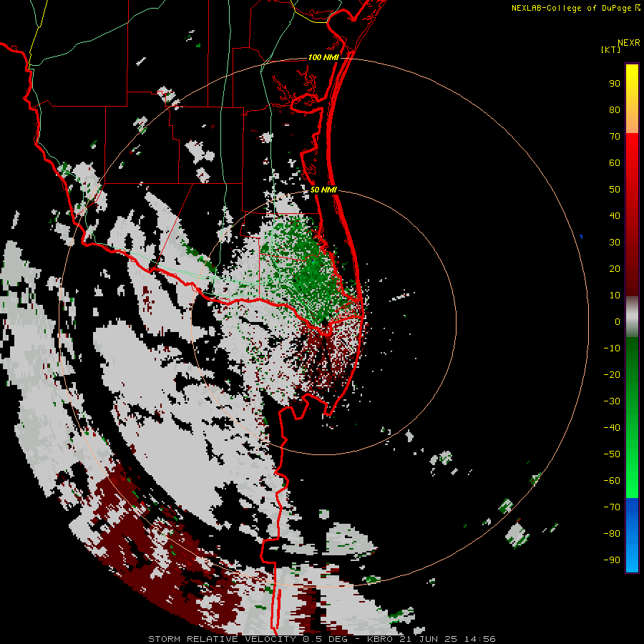Click the -50 value on the velocity scale
This screenshot has width=644, height=644.
(x=612, y=454)
